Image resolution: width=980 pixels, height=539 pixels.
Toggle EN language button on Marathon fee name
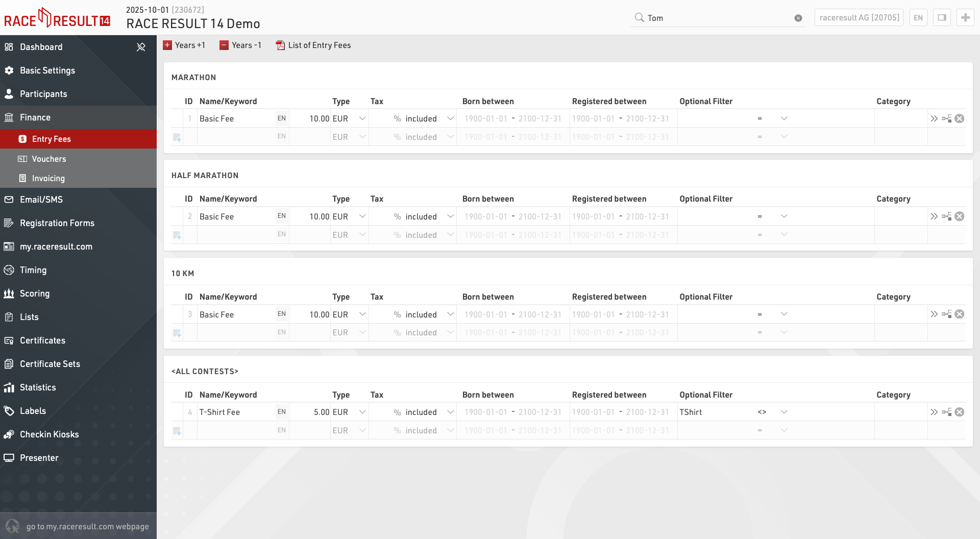pyautogui.click(x=281, y=118)
